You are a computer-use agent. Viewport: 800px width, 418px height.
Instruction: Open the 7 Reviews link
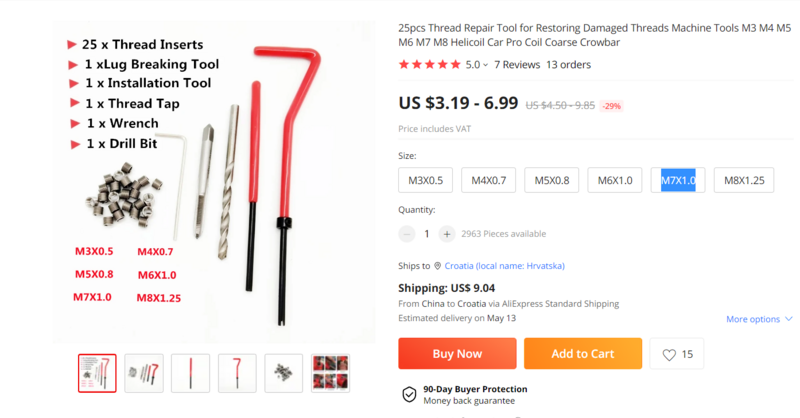click(517, 65)
